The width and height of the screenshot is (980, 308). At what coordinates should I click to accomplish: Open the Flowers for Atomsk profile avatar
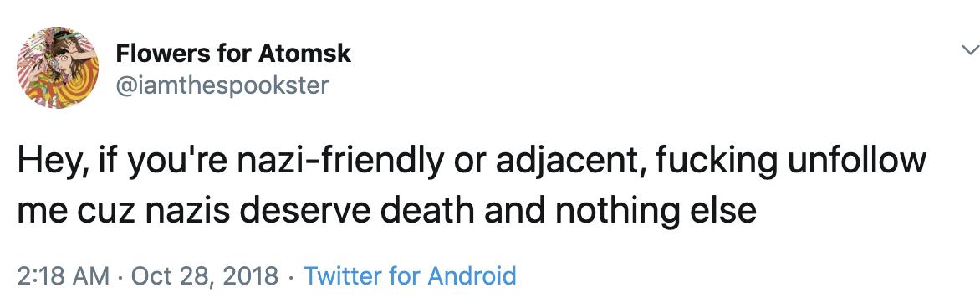pyautogui.click(x=58, y=68)
